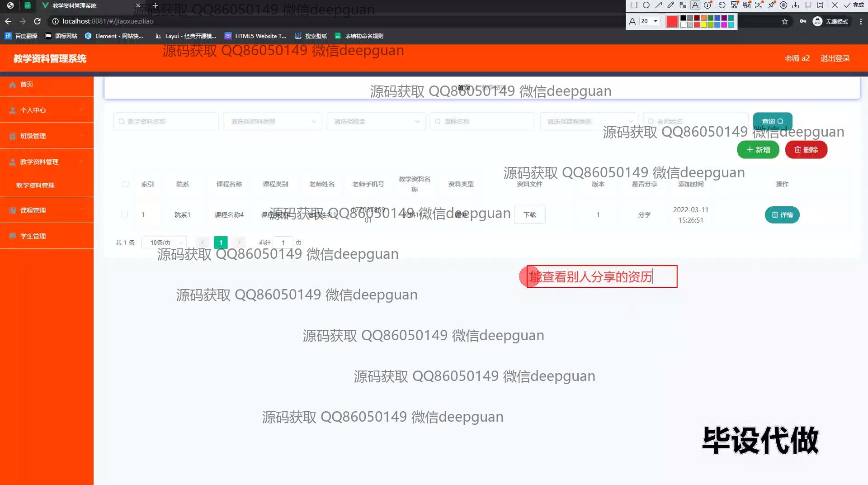Open the 院系 select dropdown
Image resolution: width=868 pixels, height=485 pixels.
tap(376, 121)
